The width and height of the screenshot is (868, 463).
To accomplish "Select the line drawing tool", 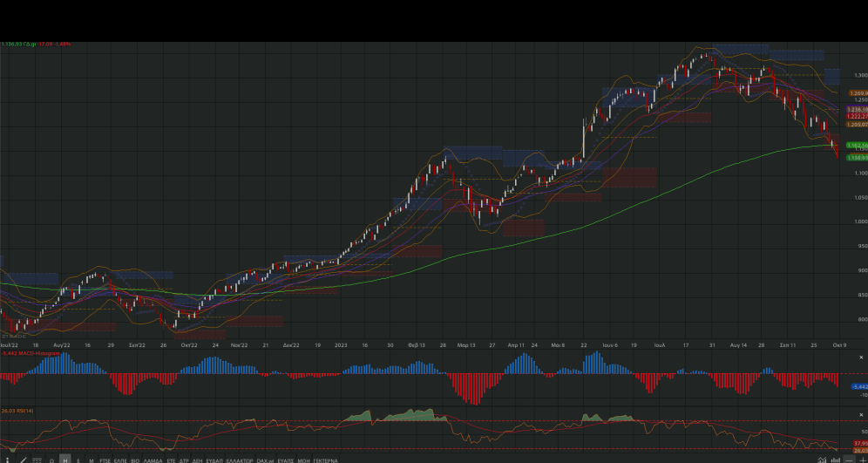I will [x=24, y=460].
